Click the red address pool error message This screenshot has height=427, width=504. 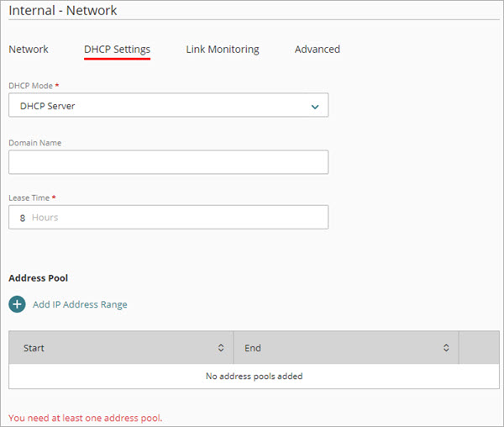click(85, 418)
